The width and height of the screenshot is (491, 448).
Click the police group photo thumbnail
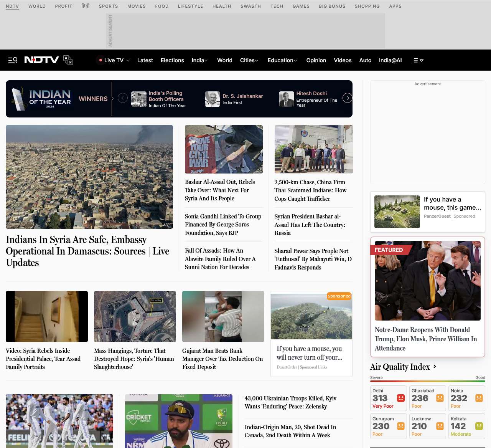coord(313,149)
